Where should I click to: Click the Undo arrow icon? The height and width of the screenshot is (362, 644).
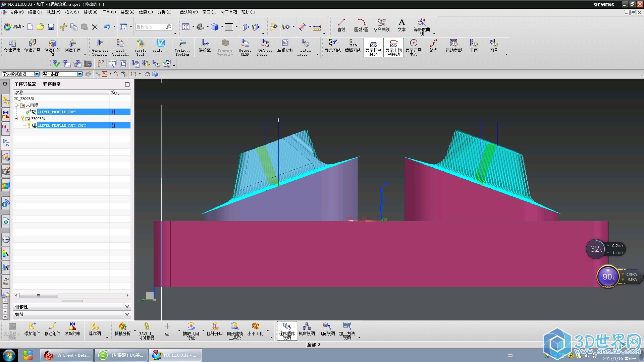point(107,27)
